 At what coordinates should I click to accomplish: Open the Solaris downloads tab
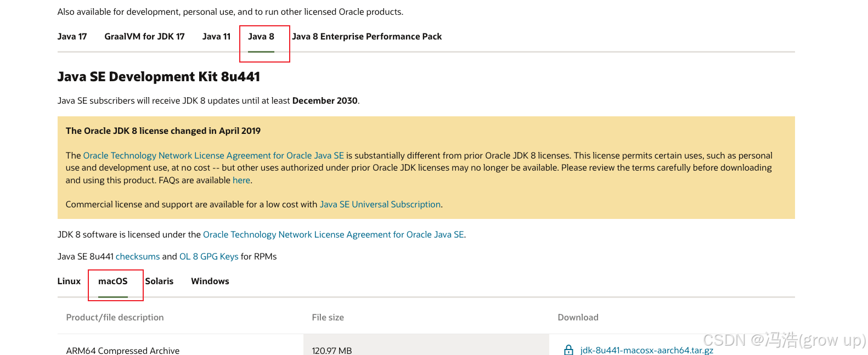tap(159, 281)
